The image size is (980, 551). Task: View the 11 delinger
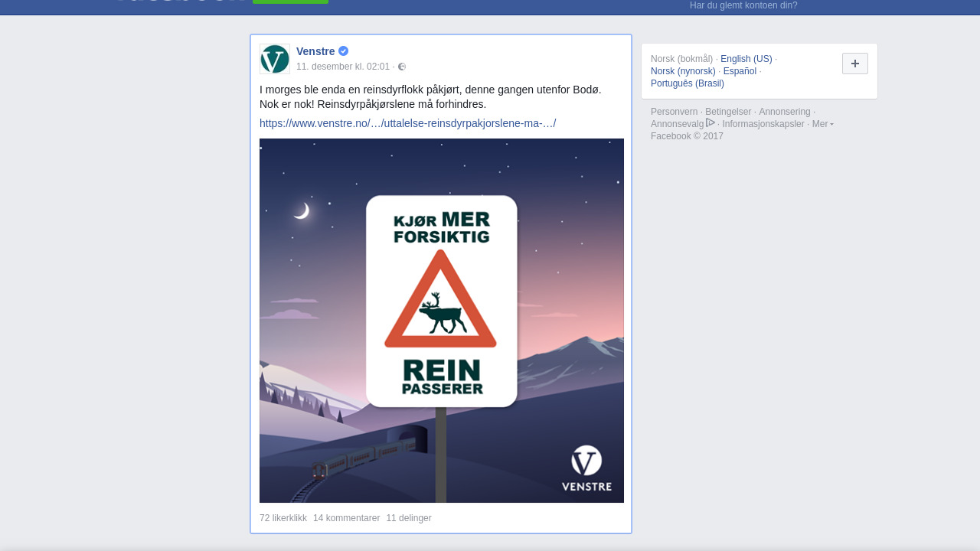tap(409, 518)
